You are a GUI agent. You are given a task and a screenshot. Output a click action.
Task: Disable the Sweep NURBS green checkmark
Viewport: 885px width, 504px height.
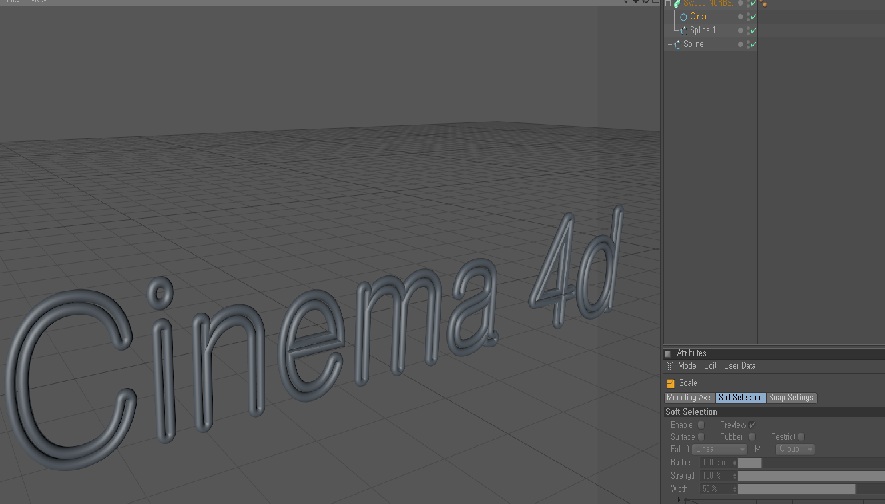point(752,4)
